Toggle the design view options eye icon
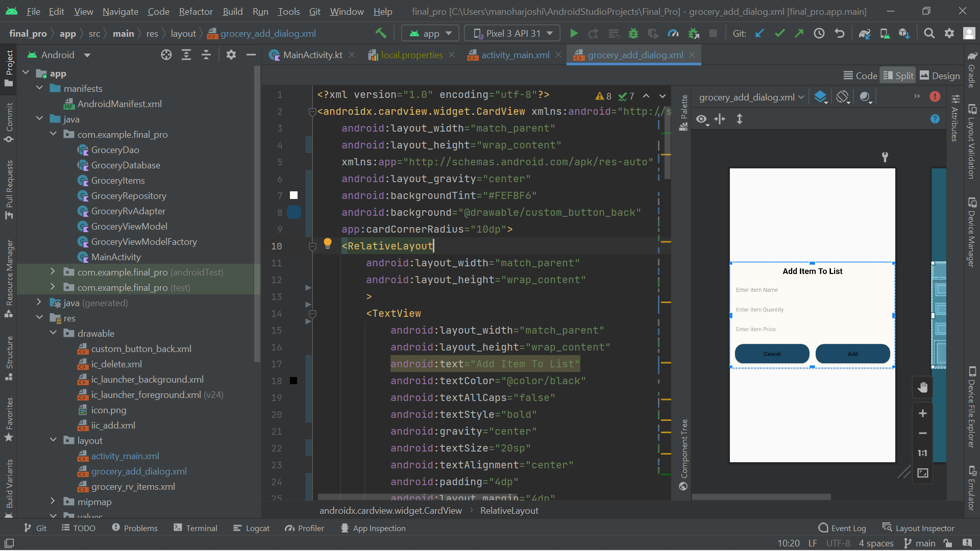 [x=702, y=119]
